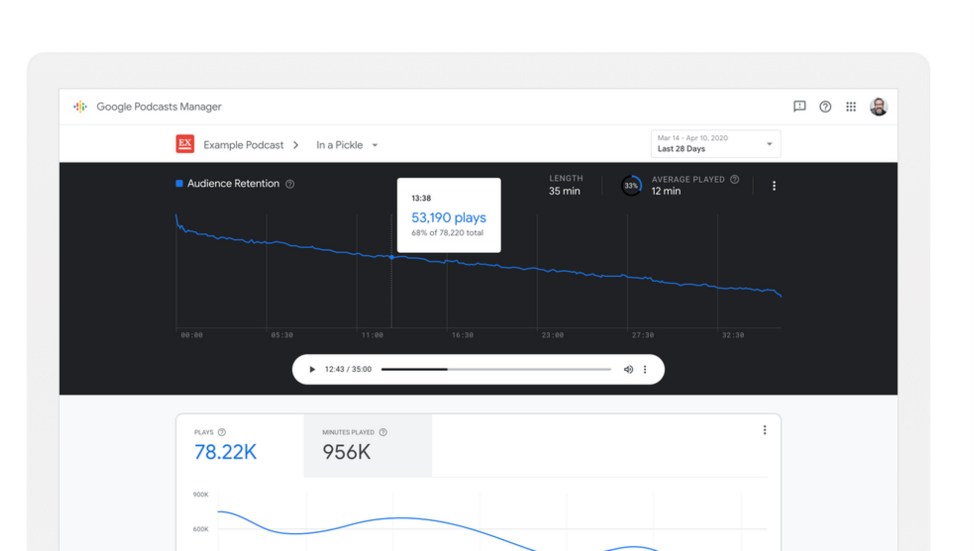Show Plays help tooltip

222,432
